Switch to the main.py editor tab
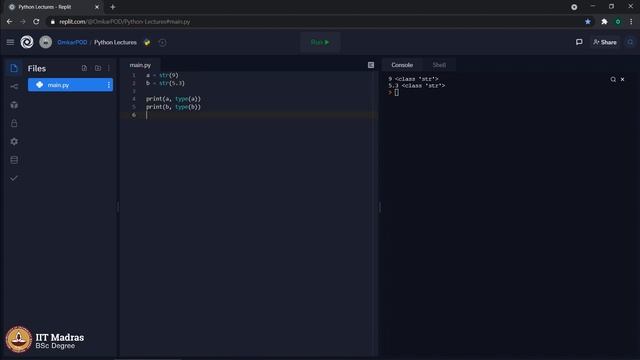Viewport: 640px width, 360px height. pyautogui.click(x=140, y=65)
